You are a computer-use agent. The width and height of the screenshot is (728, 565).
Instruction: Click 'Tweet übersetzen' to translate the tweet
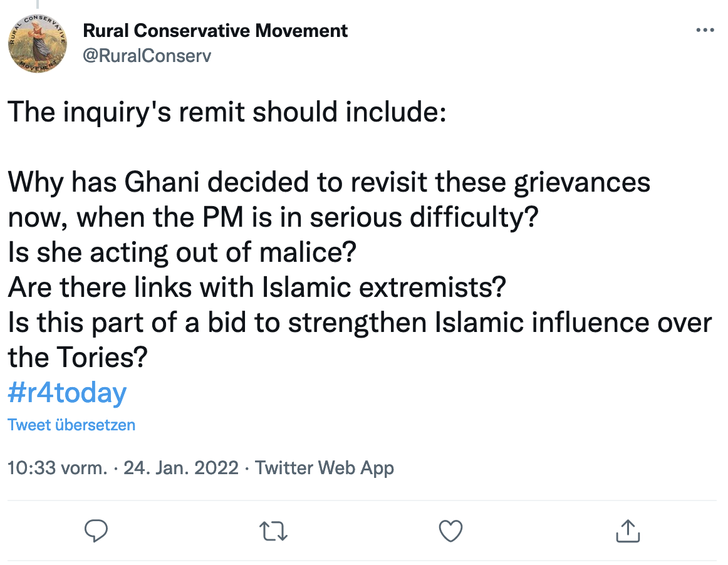pyautogui.click(x=71, y=425)
